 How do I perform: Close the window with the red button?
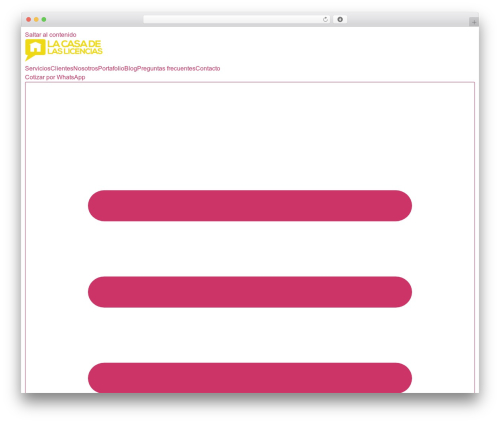click(29, 20)
